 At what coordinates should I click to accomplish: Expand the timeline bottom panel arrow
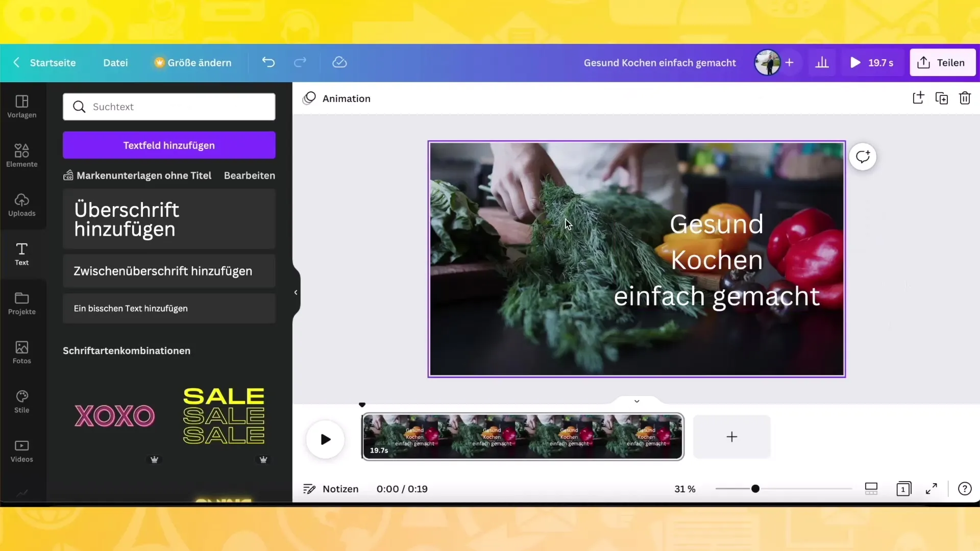coord(636,401)
